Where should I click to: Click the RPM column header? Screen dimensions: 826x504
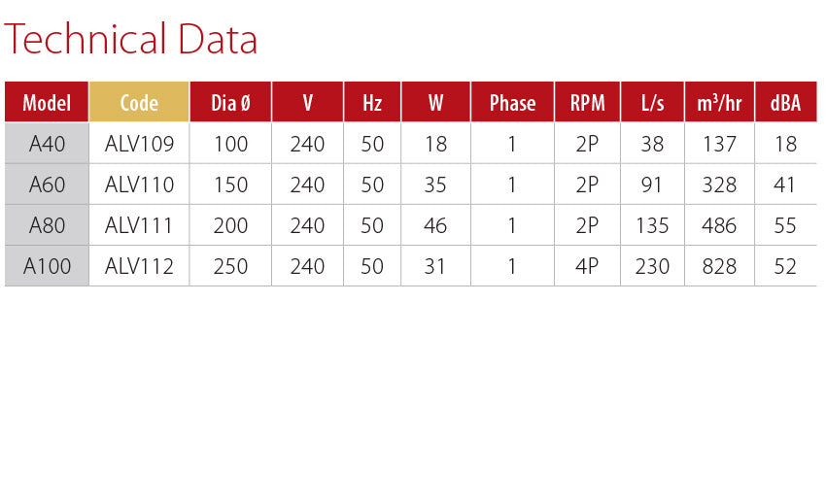click(x=587, y=103)
